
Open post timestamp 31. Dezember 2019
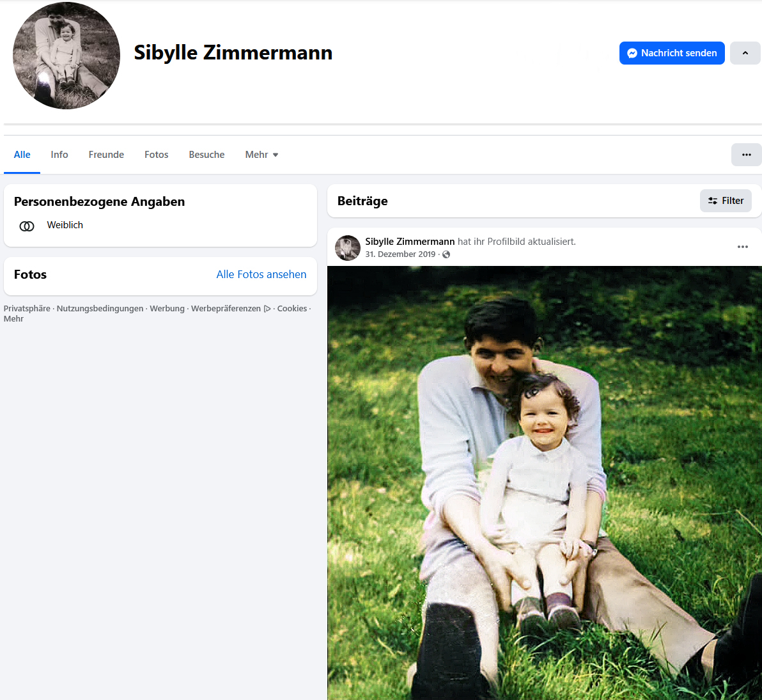click(x=400, y=254)
